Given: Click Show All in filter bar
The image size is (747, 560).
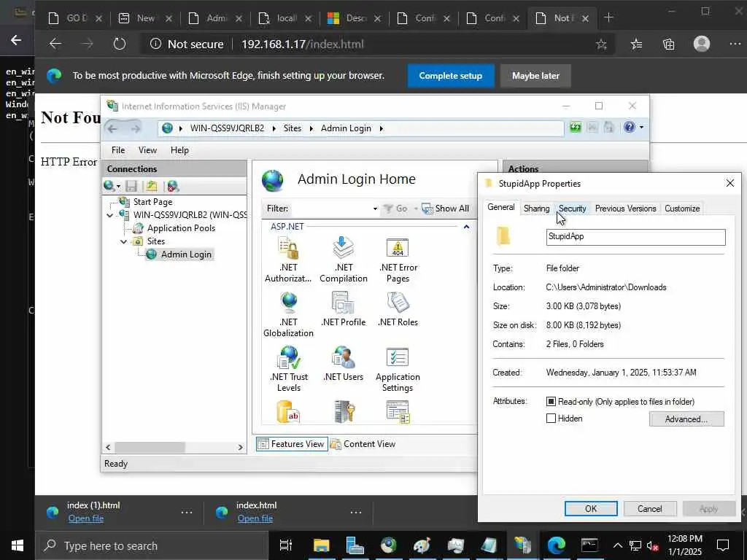Looking at the screenshot, I should point(446,209).
